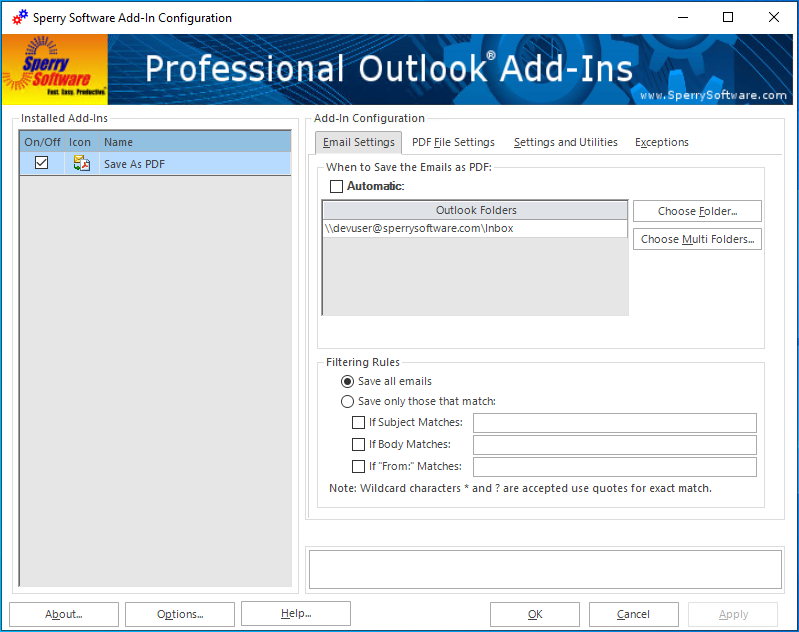Enable the Automatic checkbox

(x=336, y=187)
